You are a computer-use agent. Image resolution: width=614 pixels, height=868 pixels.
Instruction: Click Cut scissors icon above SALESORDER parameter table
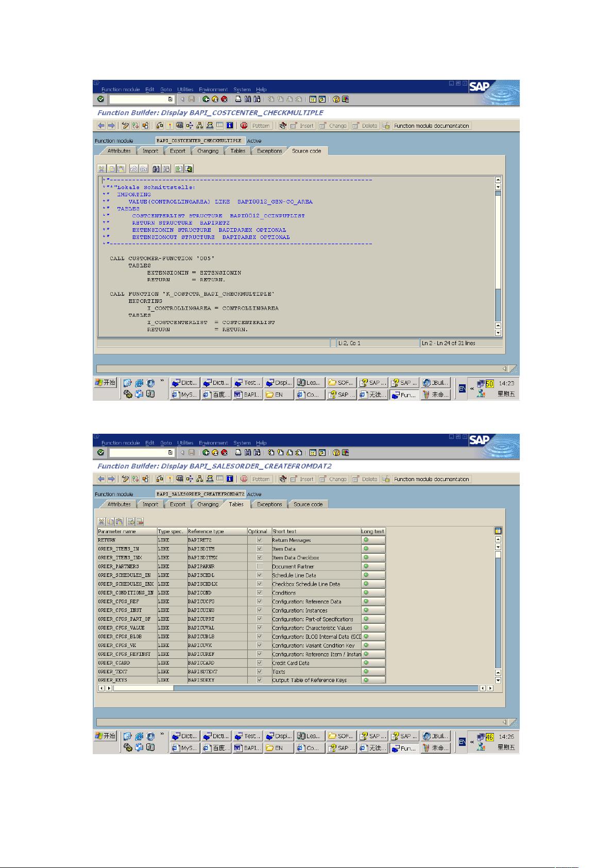(x=101, y=521)
